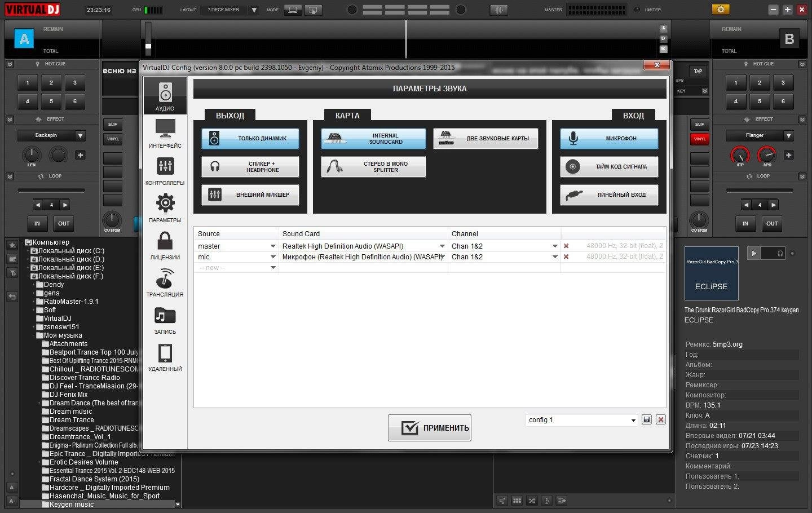Click the TAP button on deck B
812x513 pixels.
[x=698, y=71]
